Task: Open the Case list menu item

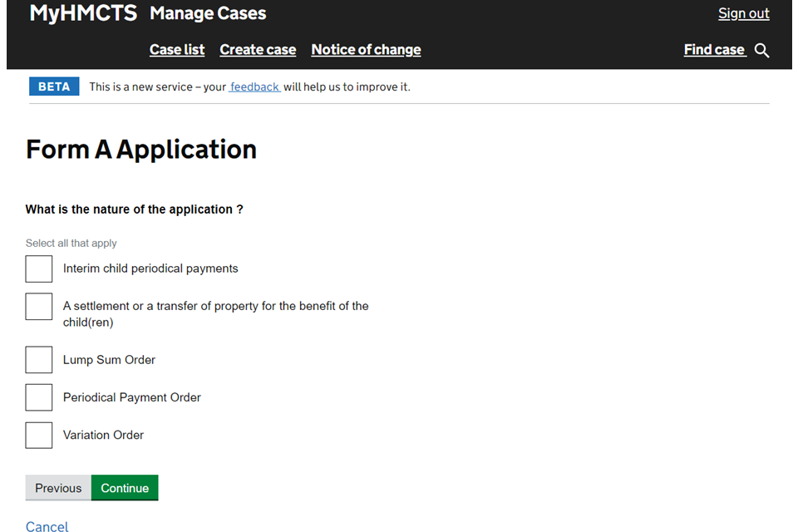Action: click(x=177, y=50)
